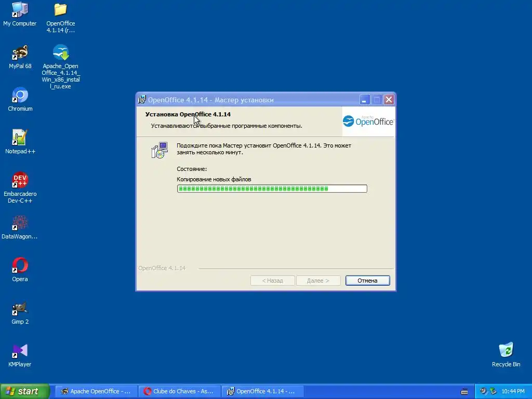The width and height of the screenshot is (532, 399).
Task: Click the 'Состояние:' label
Action: (x=191, y=169)
